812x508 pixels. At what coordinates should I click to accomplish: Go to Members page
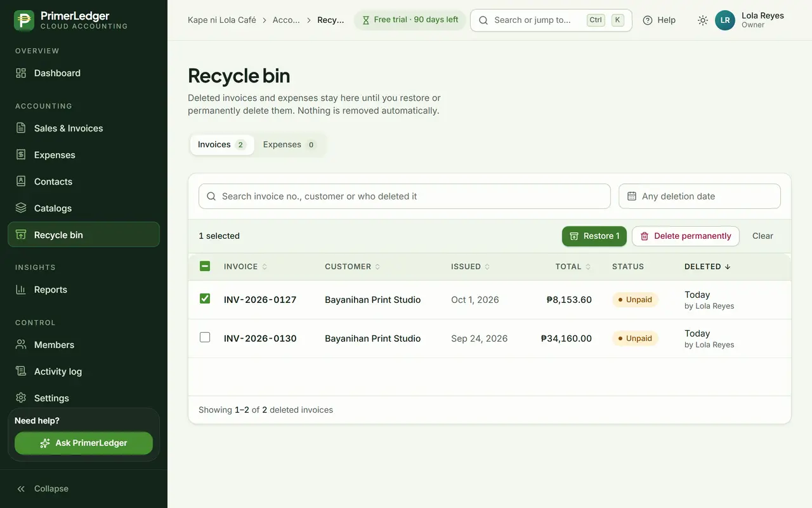point(84,345)
